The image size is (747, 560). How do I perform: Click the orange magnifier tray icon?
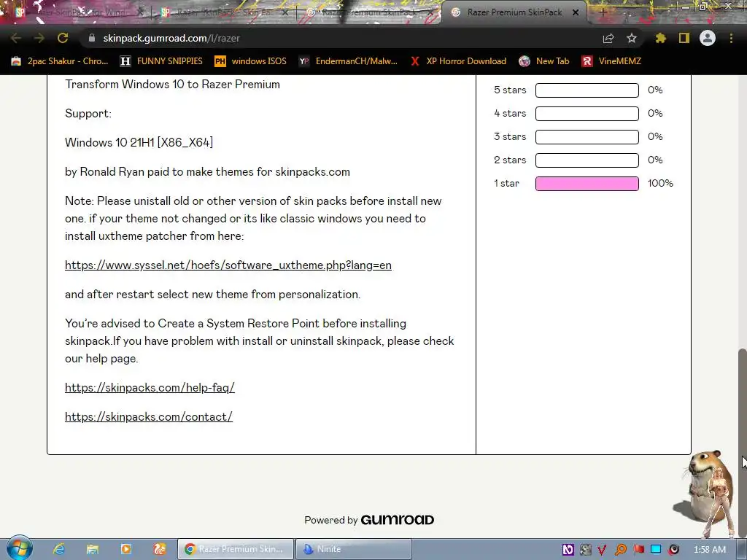click(x=621, y=550)
